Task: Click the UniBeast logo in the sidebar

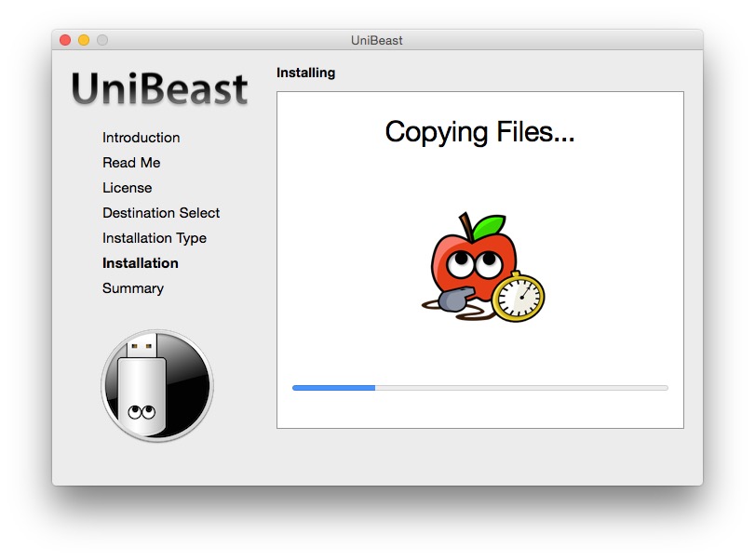Action: [160, 88]
